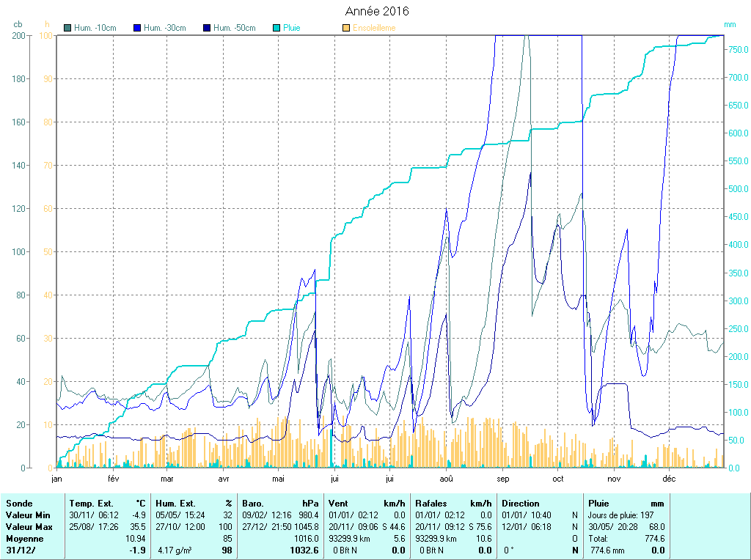Click the Hum. -30cm legend color square
Screen dimensions: 751x560
(137, 28)
